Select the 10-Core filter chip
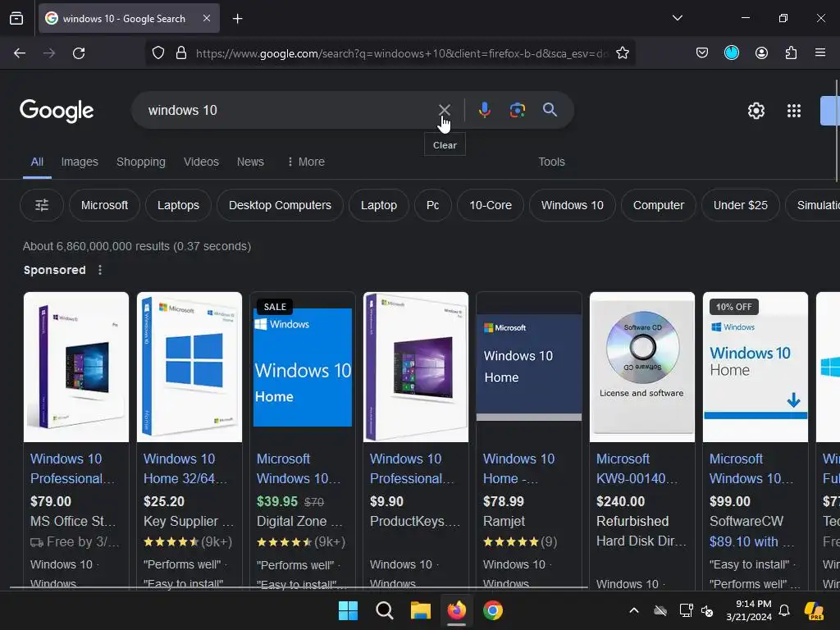 (491, 205)
